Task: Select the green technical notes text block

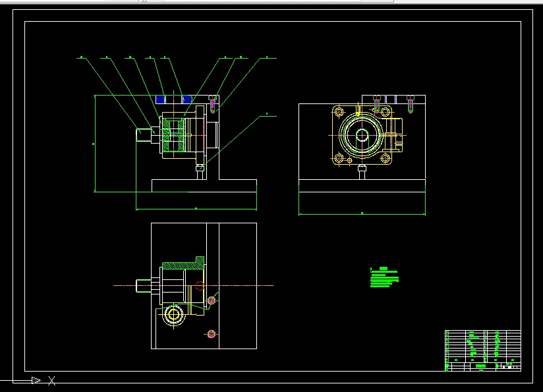Action: (x=384, y=277)
